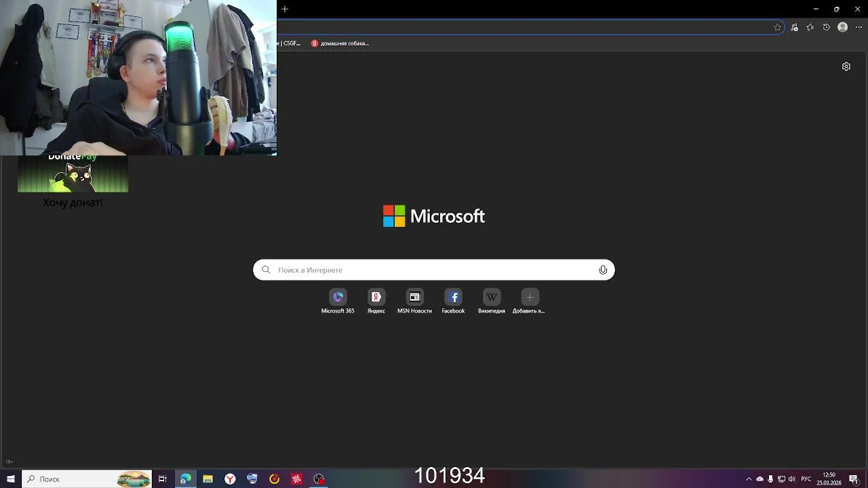Click the magnifier icon in search box
Screen dimensions: 868x488
point(266,270)
